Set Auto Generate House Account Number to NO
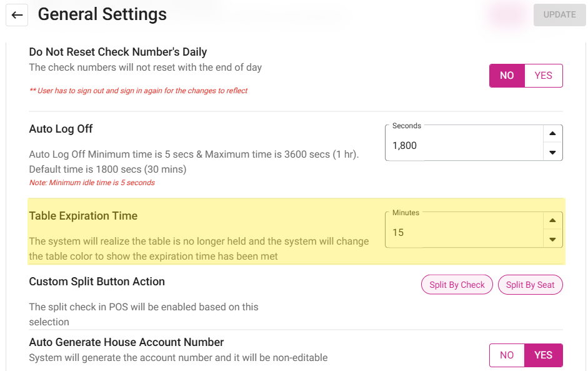The height and width of the screenshot is (371, 588). [507, 355]
